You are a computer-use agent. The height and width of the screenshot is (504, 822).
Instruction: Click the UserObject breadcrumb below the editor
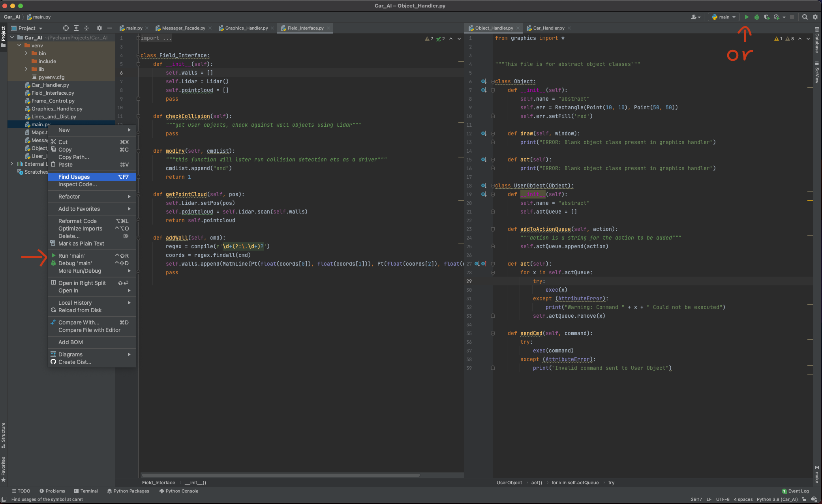[x=509, y=482]
